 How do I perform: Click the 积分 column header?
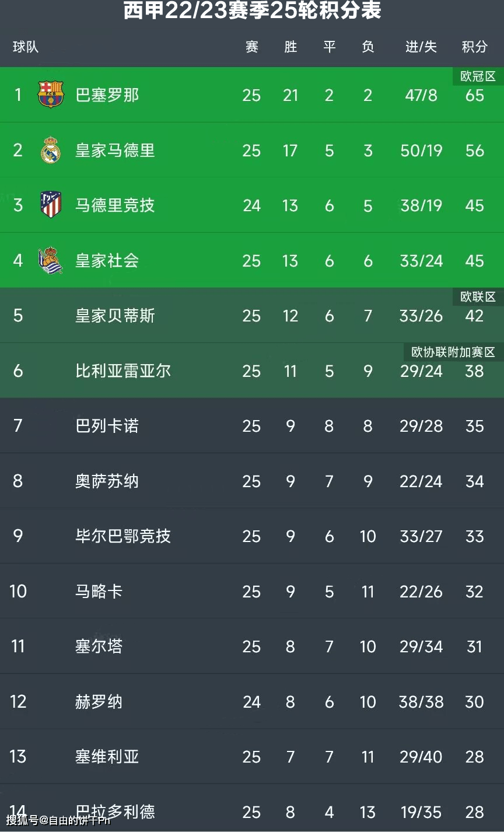point(474,47)
